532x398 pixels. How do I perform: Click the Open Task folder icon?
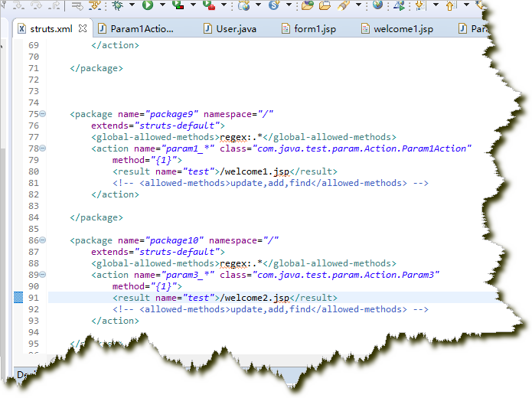(x=325, y=5)
